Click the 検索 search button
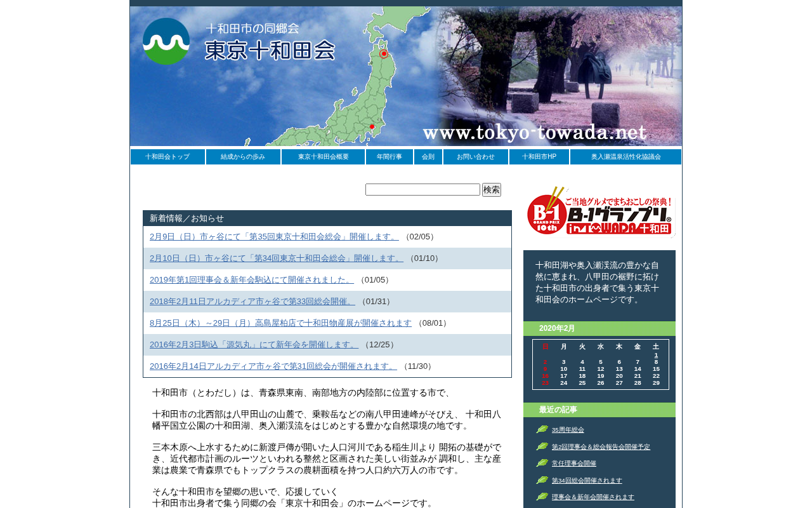The width and height of the screenshot is (812, 508). point(492,190)
